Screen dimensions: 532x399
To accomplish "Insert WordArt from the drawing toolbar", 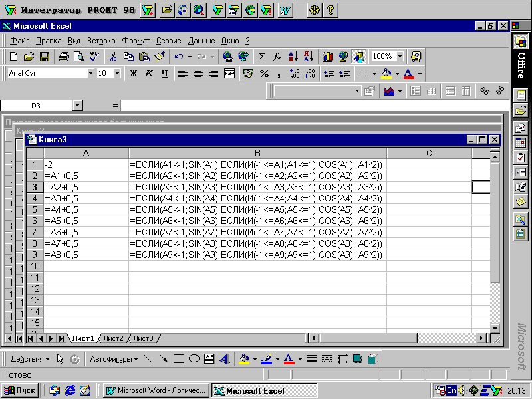I will click(225, 359).
